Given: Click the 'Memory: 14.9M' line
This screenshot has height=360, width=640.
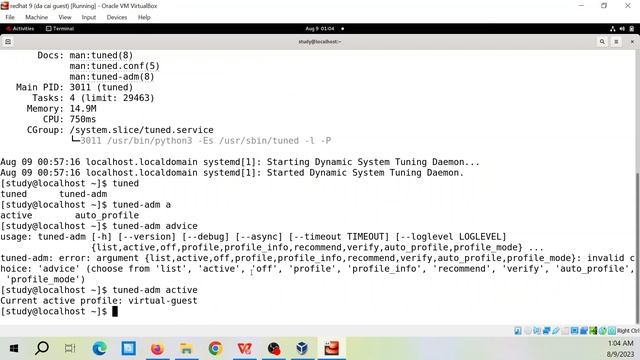Looking at the screenshot, I should [61, 109].
